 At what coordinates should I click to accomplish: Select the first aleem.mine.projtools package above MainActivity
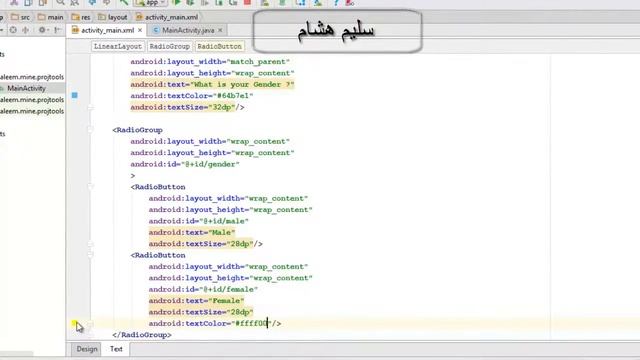pos(32,77)
